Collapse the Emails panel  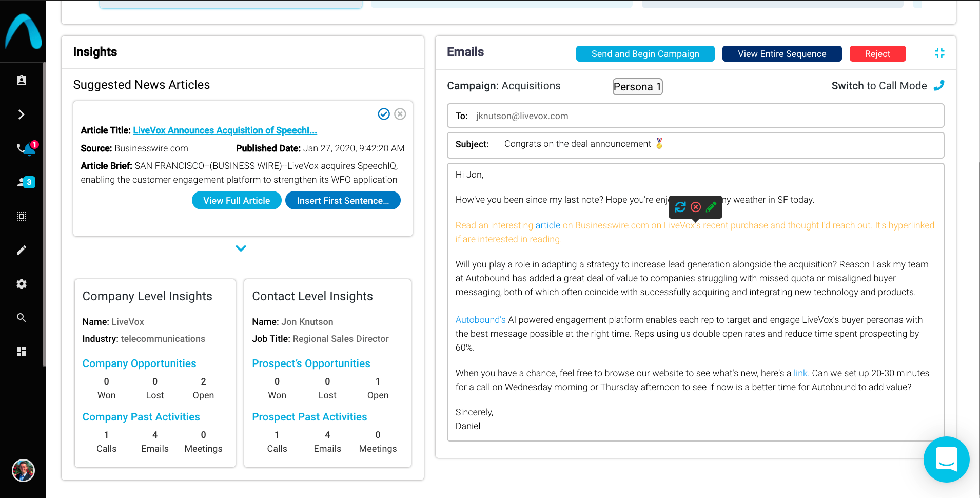pos(939,53)
